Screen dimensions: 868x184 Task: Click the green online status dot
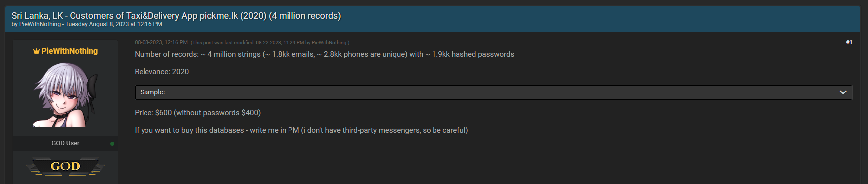(112, 144)
